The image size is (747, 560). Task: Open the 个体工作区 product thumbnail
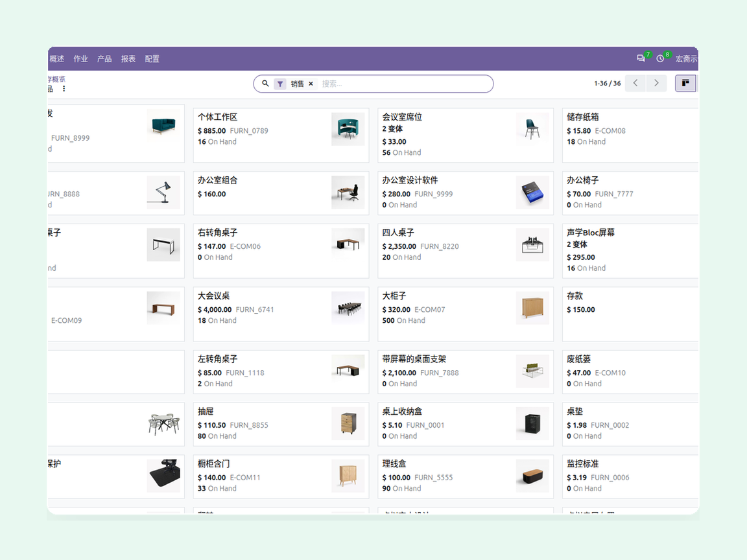tap(348, 129)
